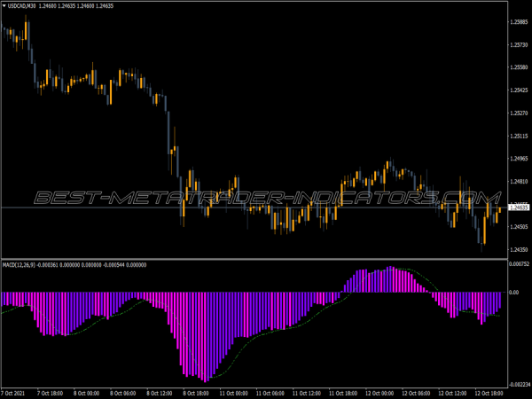The width and height of the screenshot is (532, 399).
Task: Click the 1.24810 price axis label
Action: (x=519, y=182)
